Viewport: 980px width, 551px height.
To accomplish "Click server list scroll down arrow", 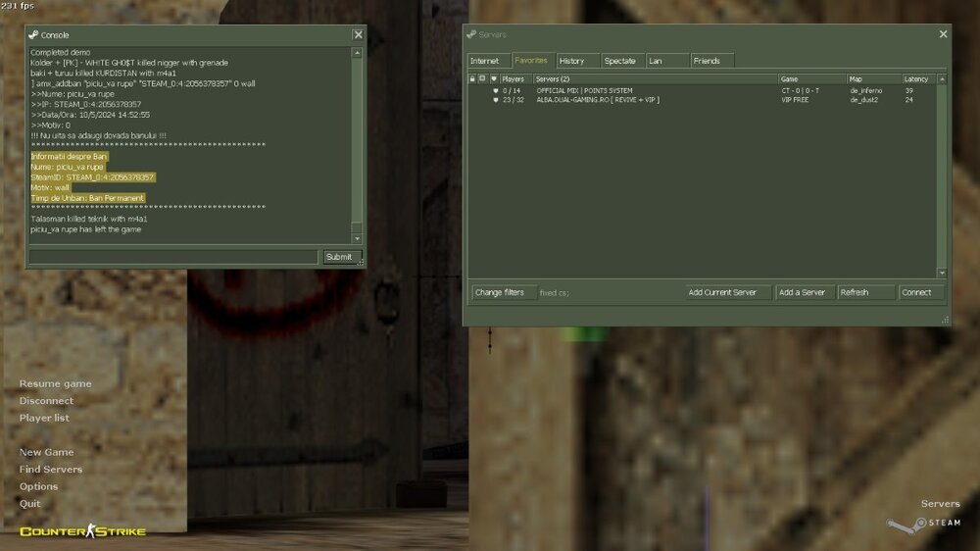I will point(942,273).
